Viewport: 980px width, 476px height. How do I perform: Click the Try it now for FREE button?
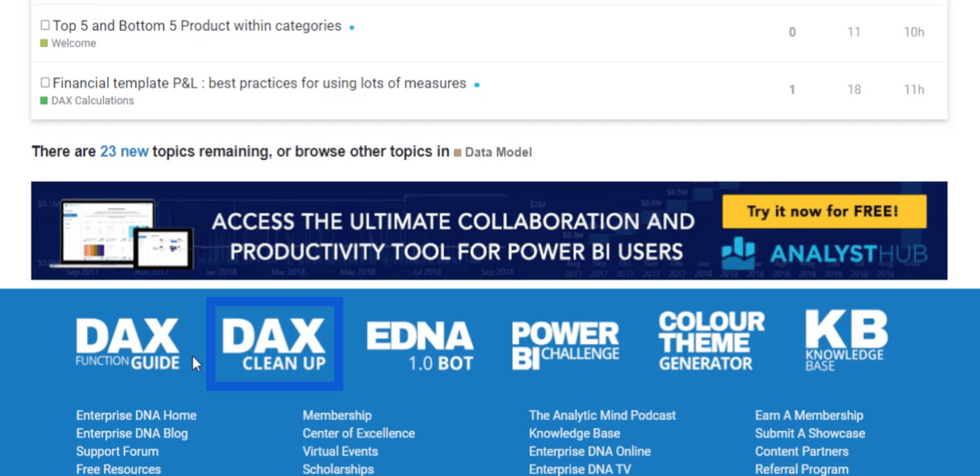click(824, 211)
